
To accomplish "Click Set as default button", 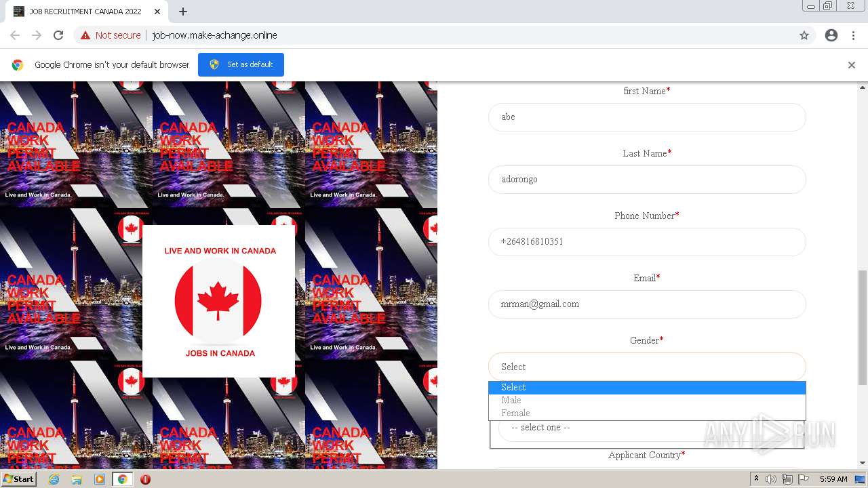I will coord(241,64).
